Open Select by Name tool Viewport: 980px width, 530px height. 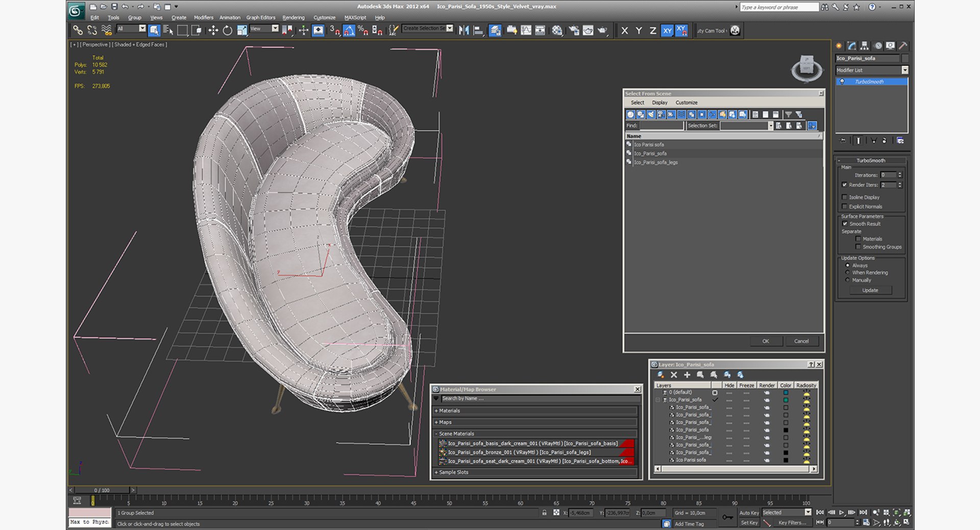point(168,31)
